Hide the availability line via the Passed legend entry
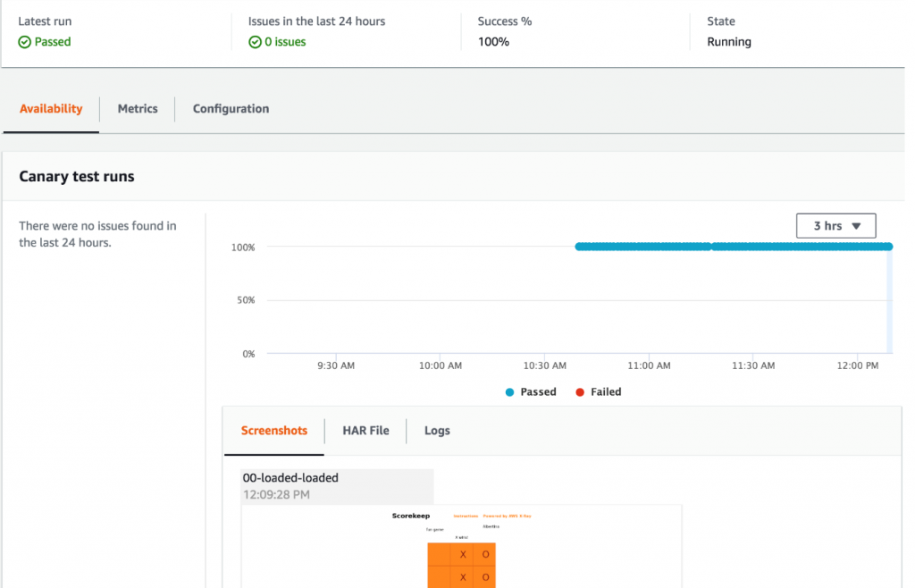This screenshot has height=588, width=915. pos(531,391)
